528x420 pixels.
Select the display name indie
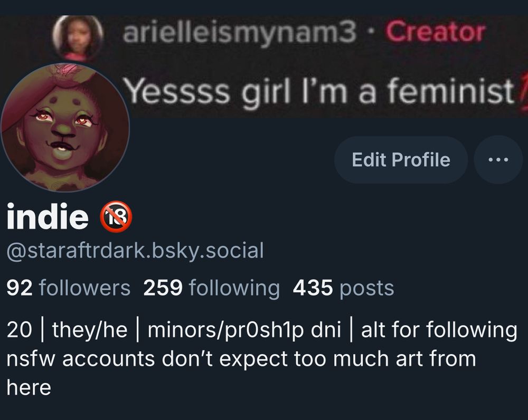[x=48, y=216]
